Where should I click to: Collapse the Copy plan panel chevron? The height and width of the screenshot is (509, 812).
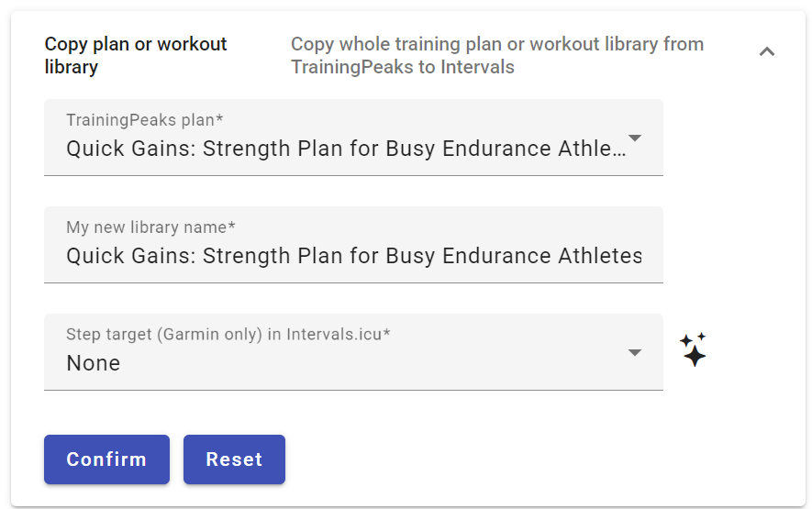[x=767, y=52]
